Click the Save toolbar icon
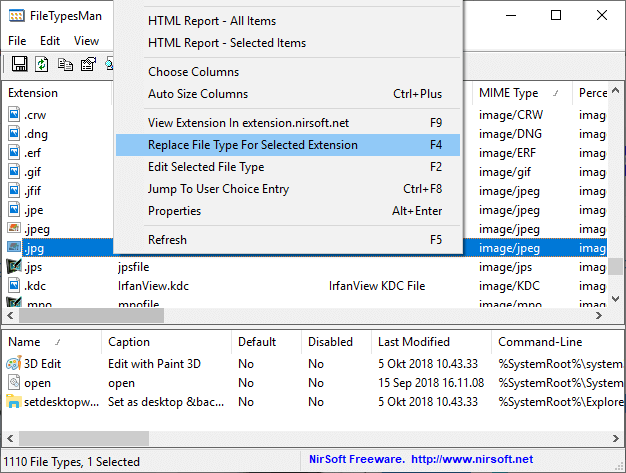 point(19,64)
